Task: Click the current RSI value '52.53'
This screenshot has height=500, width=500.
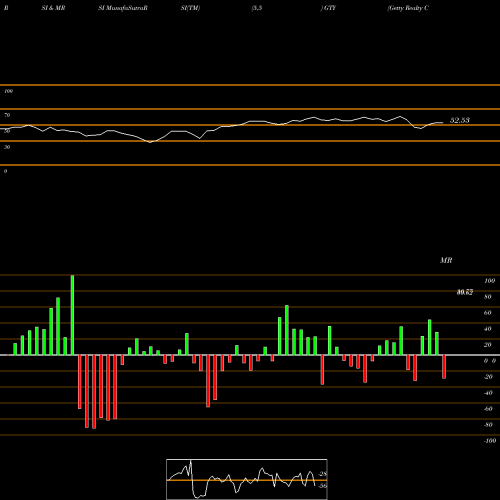Action: pos(460,120)
